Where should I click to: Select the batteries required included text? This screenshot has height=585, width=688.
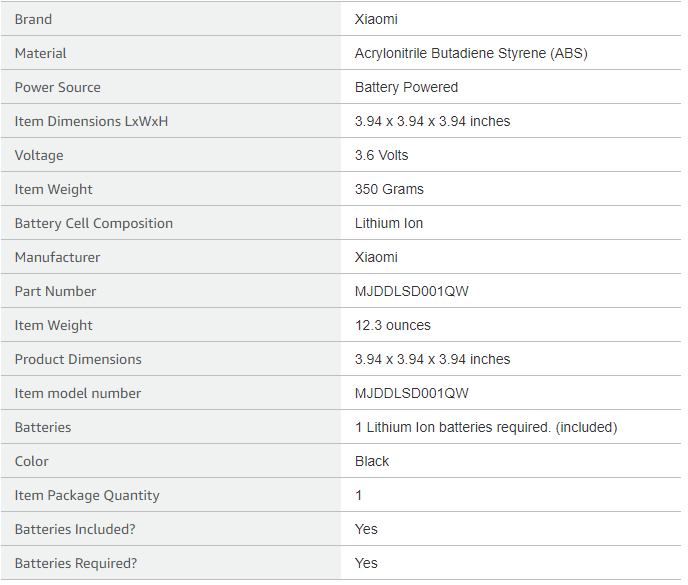point(486,427)
